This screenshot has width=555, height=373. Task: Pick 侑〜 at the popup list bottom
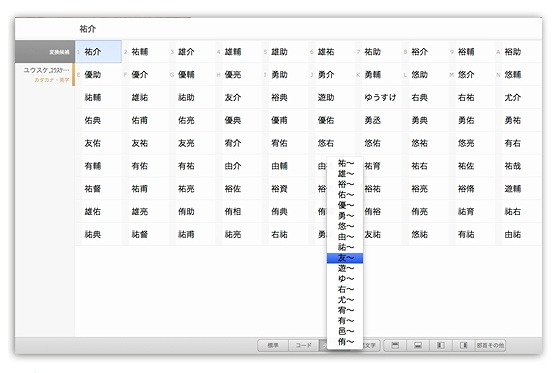pos(345,342)
